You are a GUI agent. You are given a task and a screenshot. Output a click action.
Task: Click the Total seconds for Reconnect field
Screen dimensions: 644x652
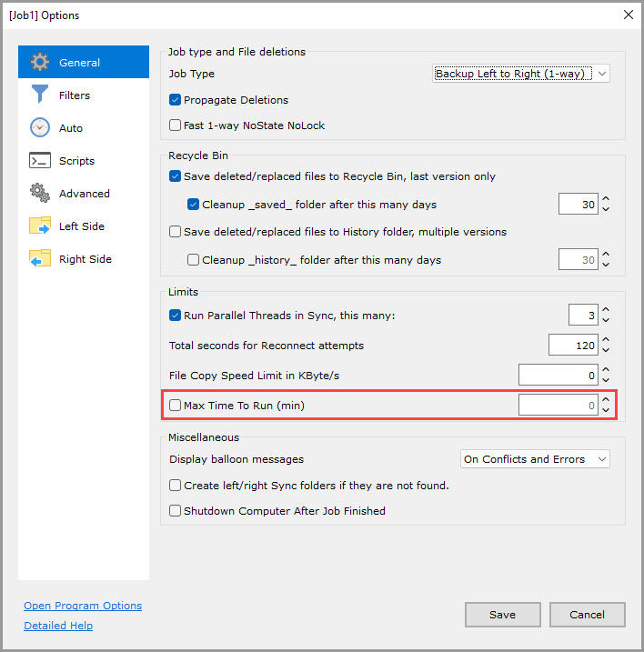(572, 346)
